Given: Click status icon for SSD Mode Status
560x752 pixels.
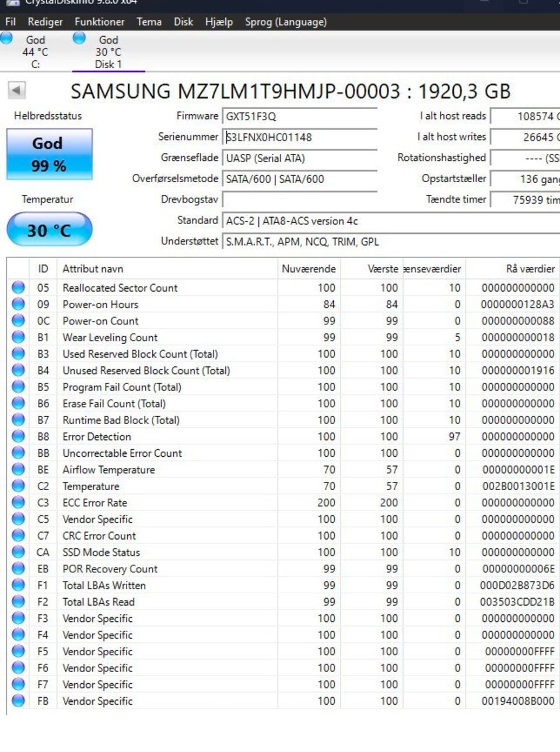Looking at the screenshot, I should coord(19,552).
